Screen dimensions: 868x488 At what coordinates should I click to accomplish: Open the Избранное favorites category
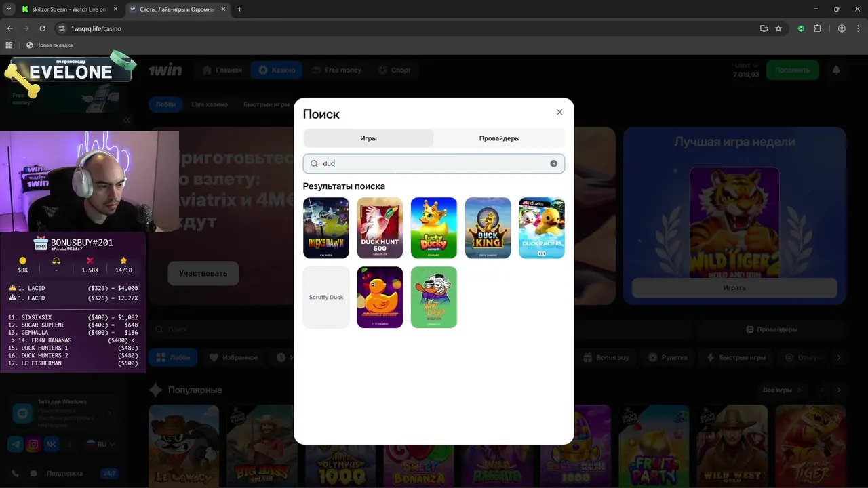tap(233, 357)
